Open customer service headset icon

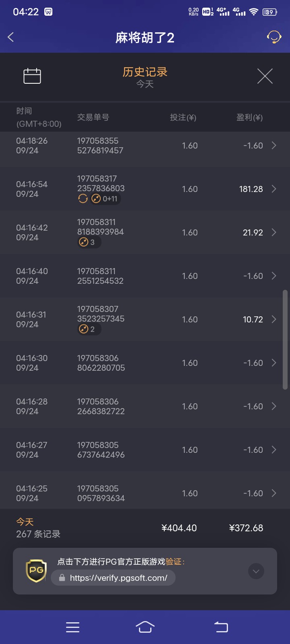point(274,37)
